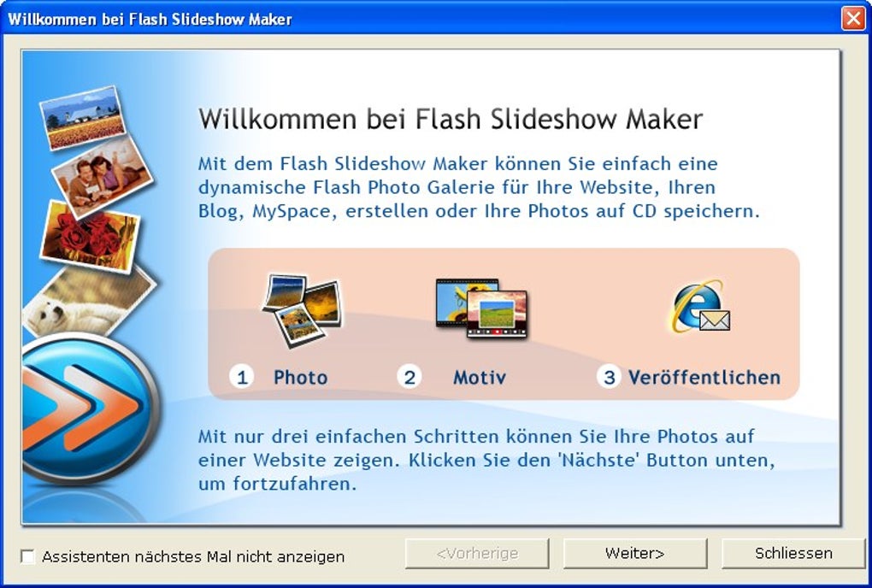Screen dimensions: 872x588
Task: Click the Weiter> button
Action: click(635, 554)
